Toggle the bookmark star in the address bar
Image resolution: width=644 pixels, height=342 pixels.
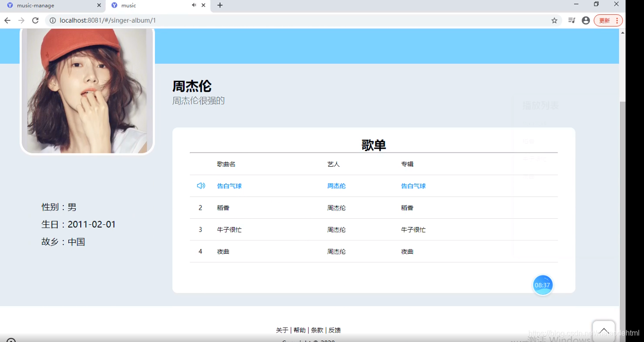[554, 20]
